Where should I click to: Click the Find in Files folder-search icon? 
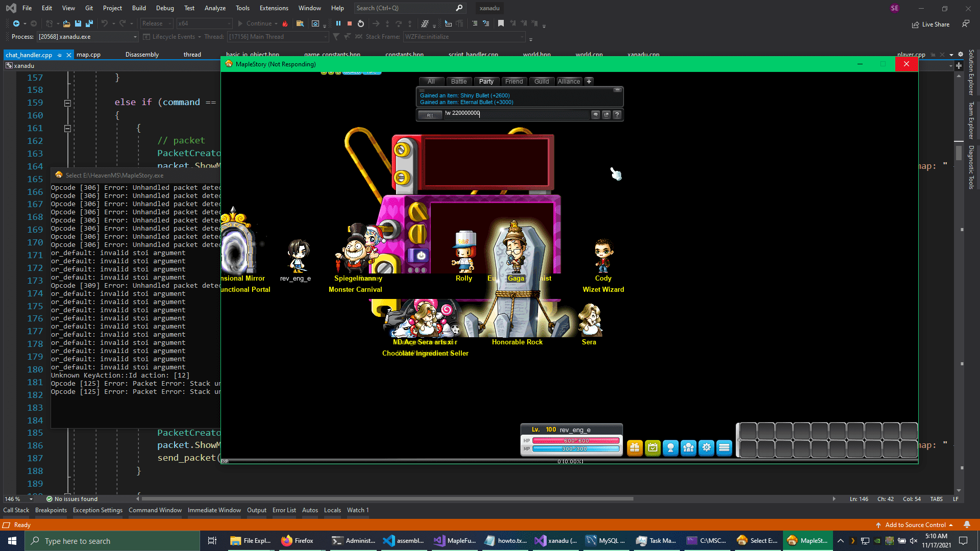[x=300, y=23]
